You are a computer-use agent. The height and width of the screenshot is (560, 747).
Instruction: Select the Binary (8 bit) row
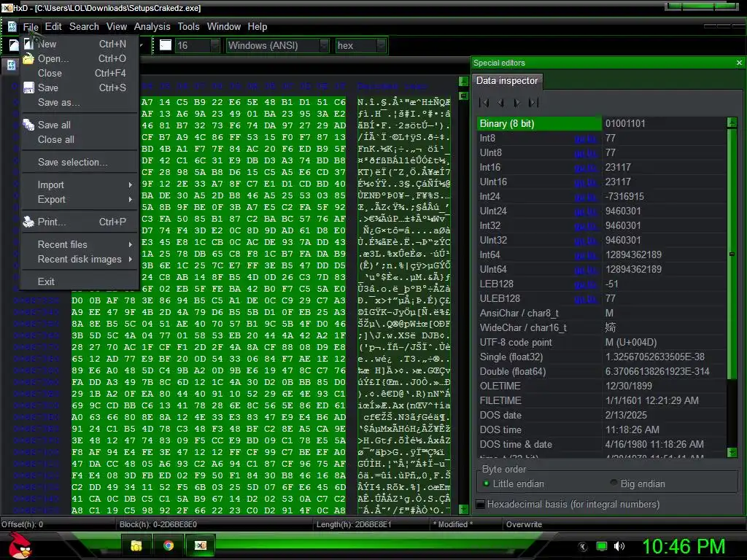click(601, 124)
